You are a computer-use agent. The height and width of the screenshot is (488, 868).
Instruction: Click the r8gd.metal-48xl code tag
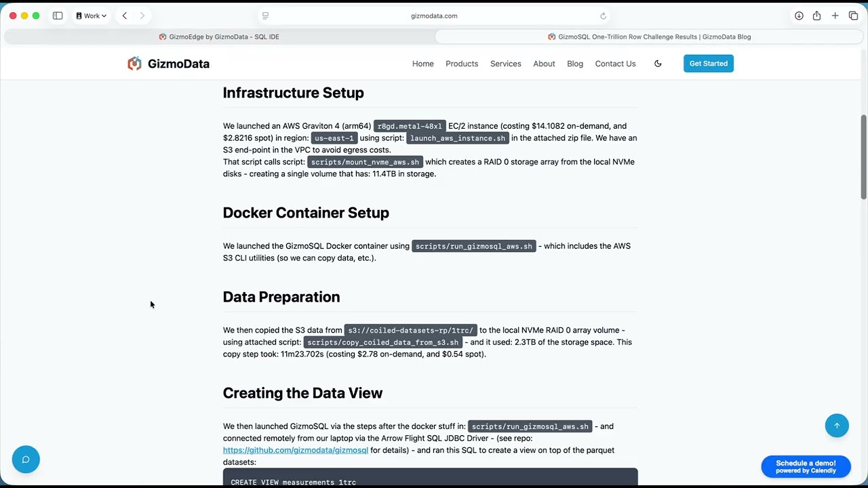pyautogui.click(x=410, y=126)
